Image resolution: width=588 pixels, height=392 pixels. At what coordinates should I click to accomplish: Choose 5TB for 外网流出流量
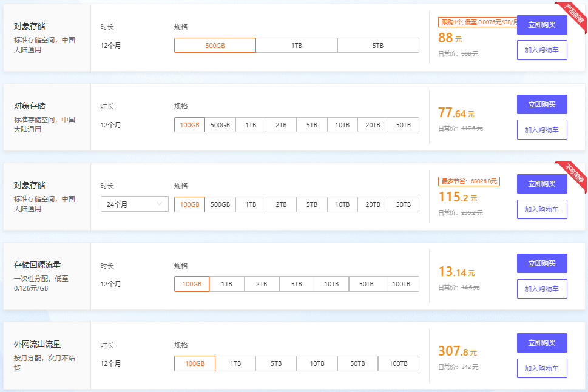[276, 363]
